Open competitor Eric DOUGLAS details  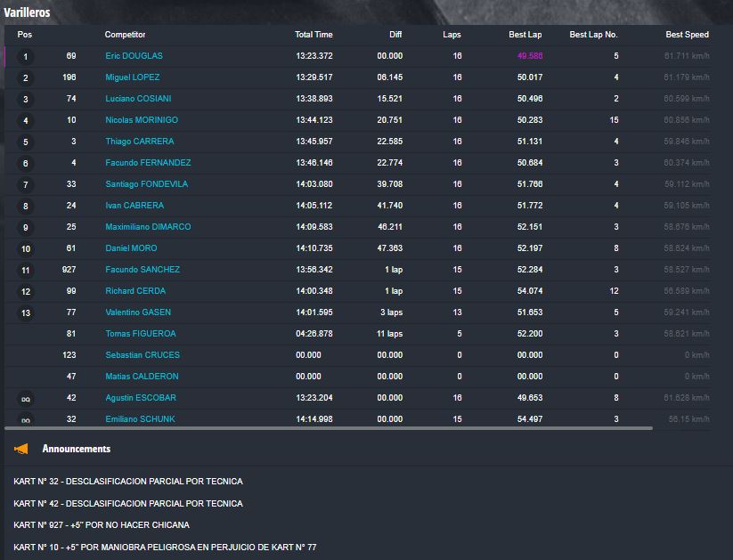134,56
